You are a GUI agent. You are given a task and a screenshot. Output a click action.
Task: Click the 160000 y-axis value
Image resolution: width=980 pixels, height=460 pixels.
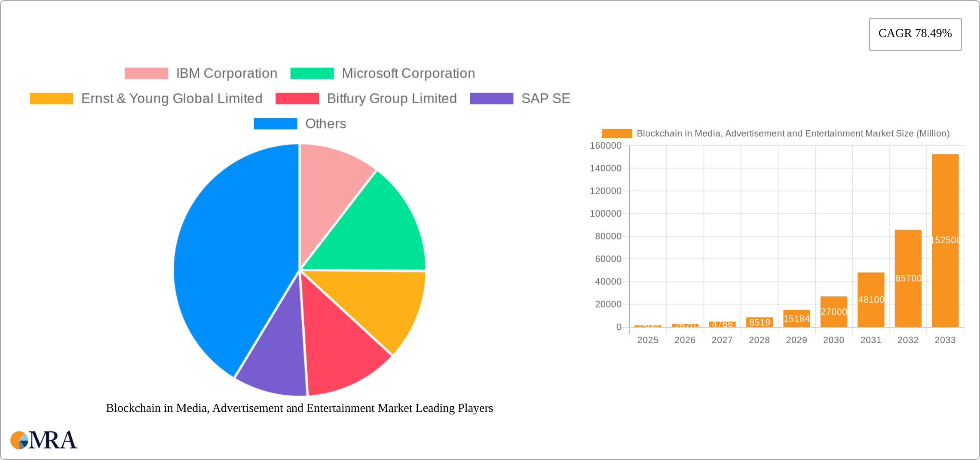[x=606, y=146]
